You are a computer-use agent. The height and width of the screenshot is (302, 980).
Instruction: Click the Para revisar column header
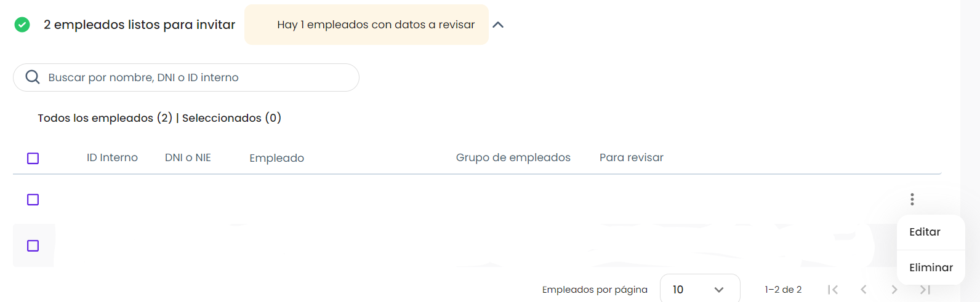pos(631,157)
